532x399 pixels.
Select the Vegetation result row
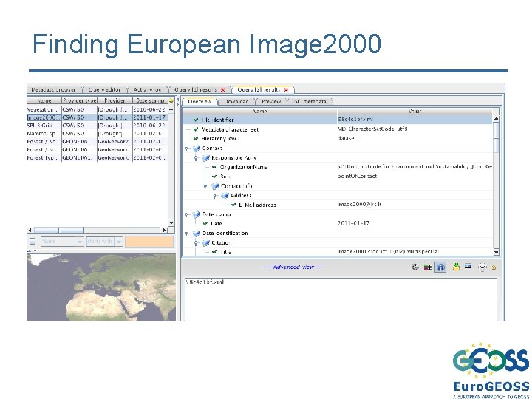pos(97,109)
